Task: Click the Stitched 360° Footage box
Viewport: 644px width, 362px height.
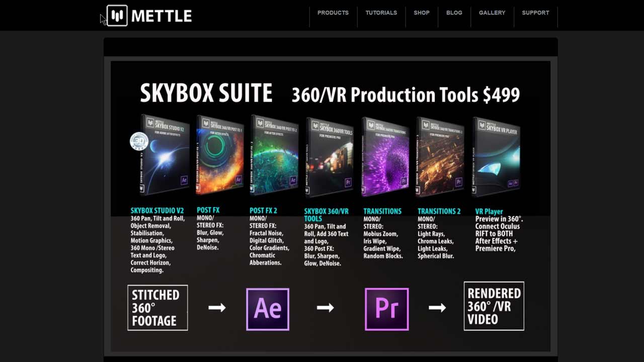Action: click(157, 308)
